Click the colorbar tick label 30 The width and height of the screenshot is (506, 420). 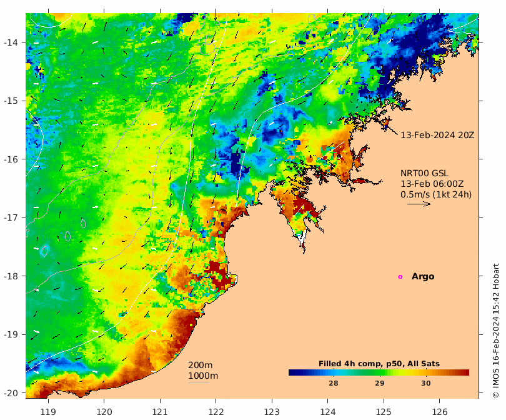[425, 383]
